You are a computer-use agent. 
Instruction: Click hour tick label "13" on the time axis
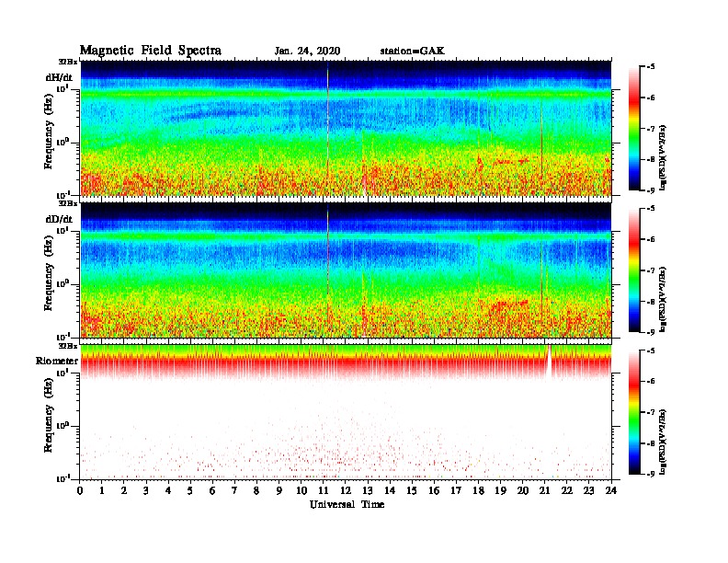tap(368, 490)
